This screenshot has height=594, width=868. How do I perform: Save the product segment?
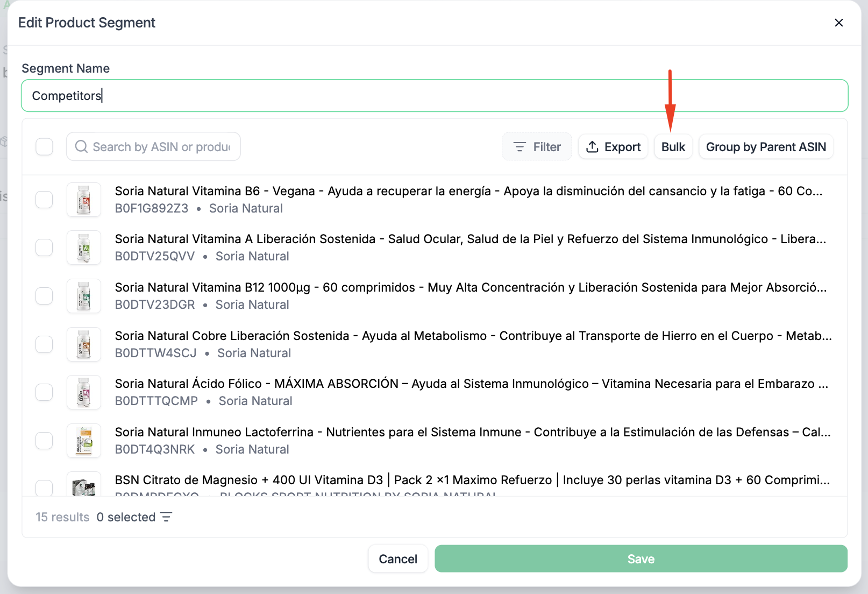point(641,559)
